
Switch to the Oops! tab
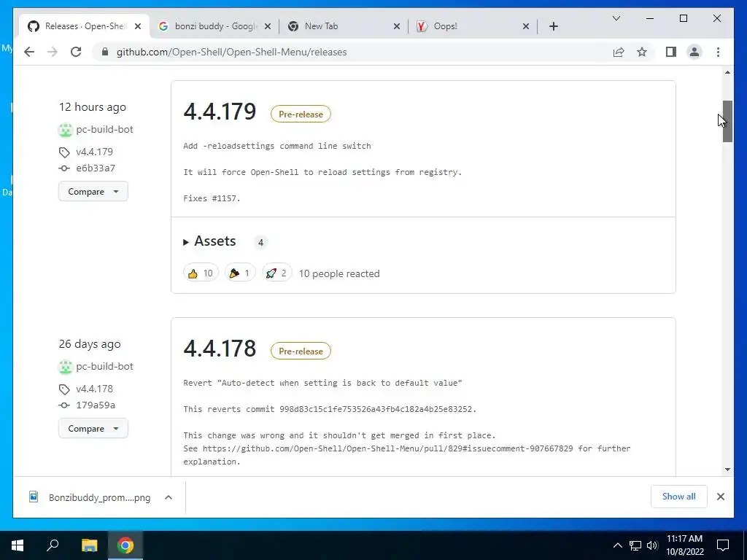point(473,26)
